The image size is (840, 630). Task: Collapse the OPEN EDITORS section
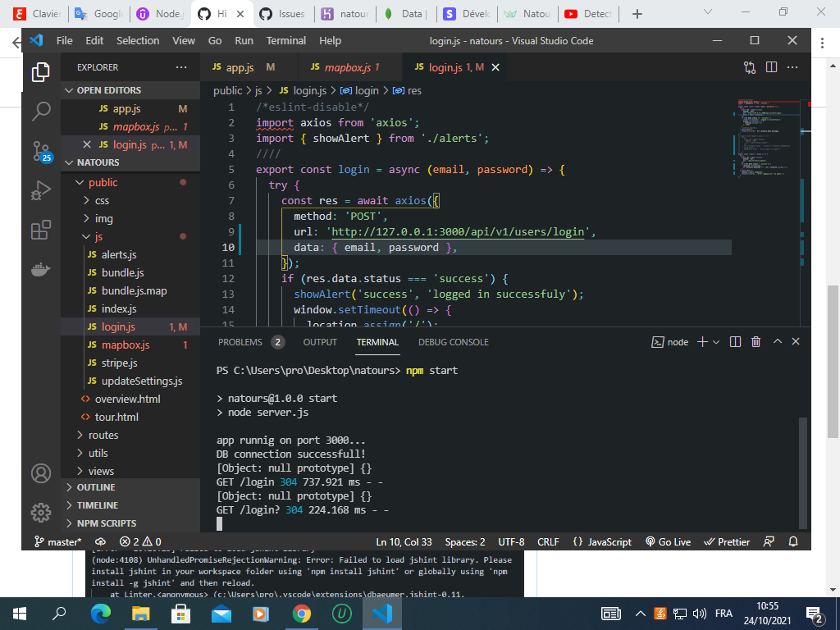[69, 90]
